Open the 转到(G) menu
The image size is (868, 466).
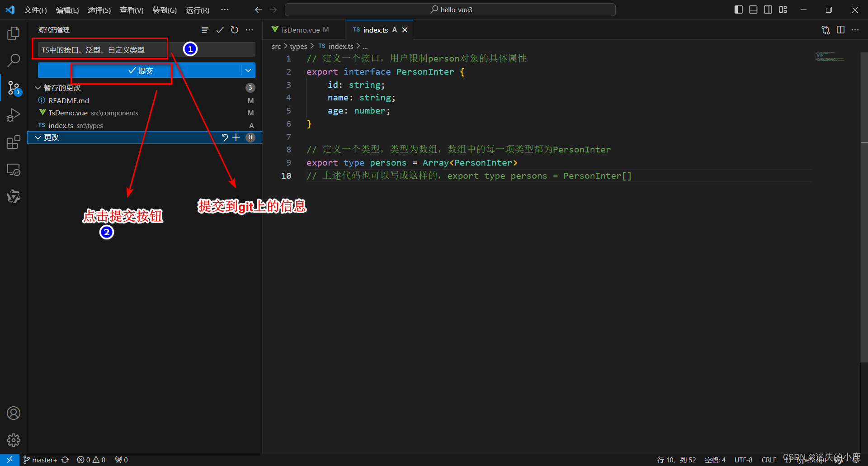[x=165, y=10]
